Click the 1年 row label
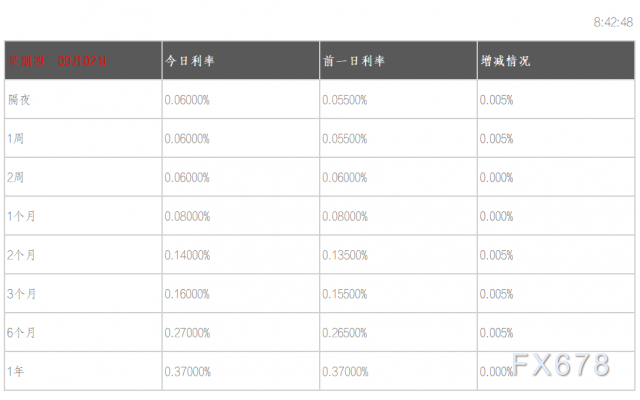Image resolution: width=640 pixels, height=400 pixels. [x=15, y=372]
